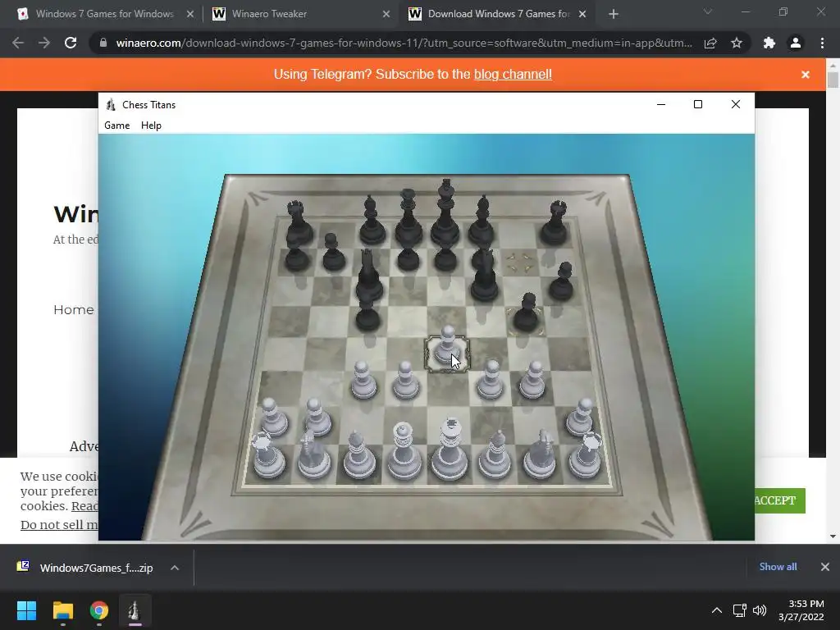Switch to Windows 7 Games for Windows tab
This screenshot has width=840, height=630.
tap(105, 14)
